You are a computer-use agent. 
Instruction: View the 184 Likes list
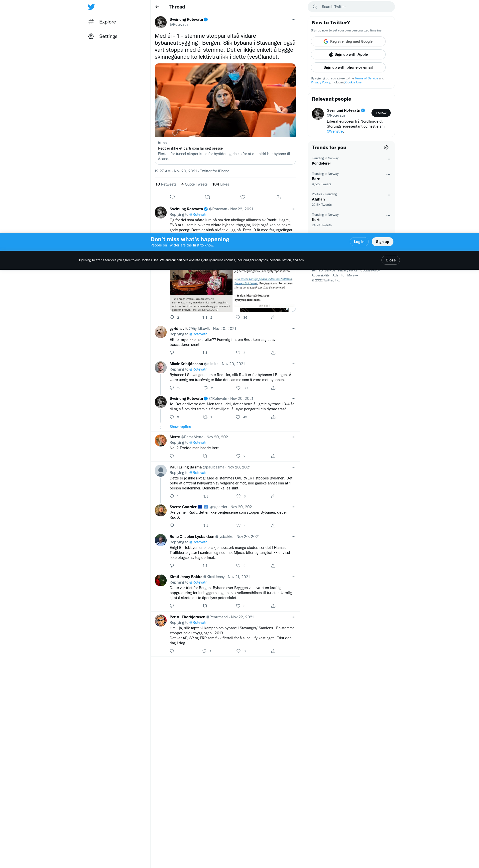(221, 184)
